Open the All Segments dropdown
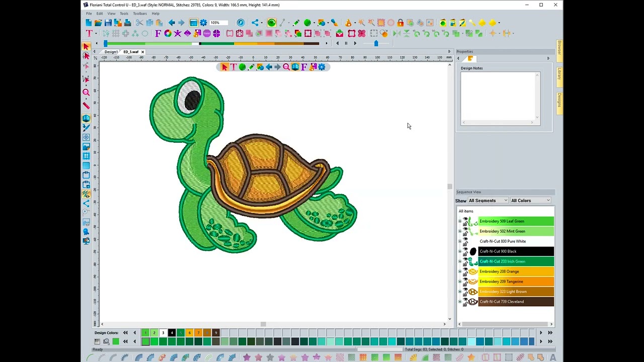Viewport: 644px width, 362px height. (488, 201)
